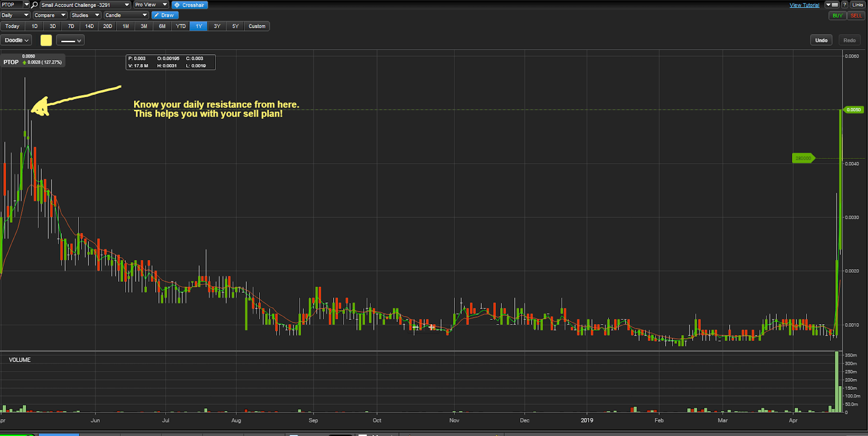Open the View Tutorial link

click(x=805, y=5)
